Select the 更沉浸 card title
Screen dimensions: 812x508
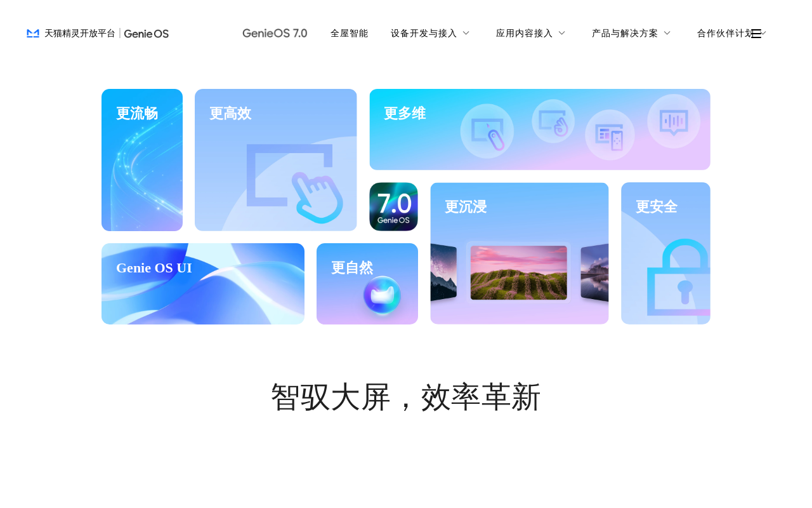coord(466,207)
